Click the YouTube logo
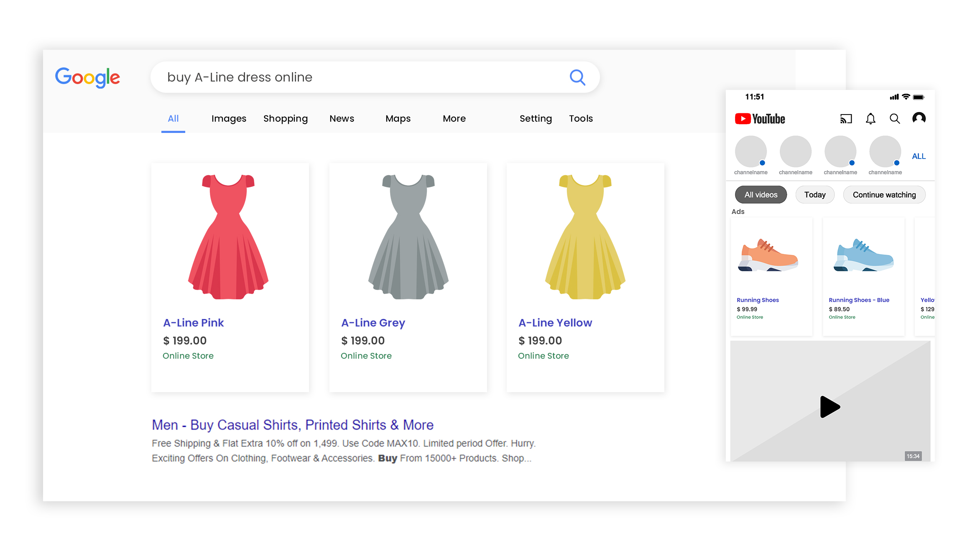This screenshot has width=980, height=551. pyautogui.click(x=760, y=119)
